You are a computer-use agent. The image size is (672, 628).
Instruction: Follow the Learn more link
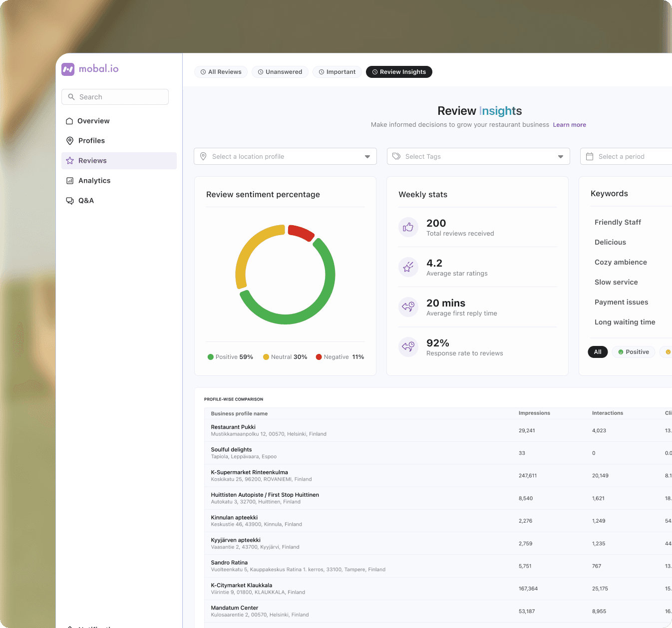569,125
